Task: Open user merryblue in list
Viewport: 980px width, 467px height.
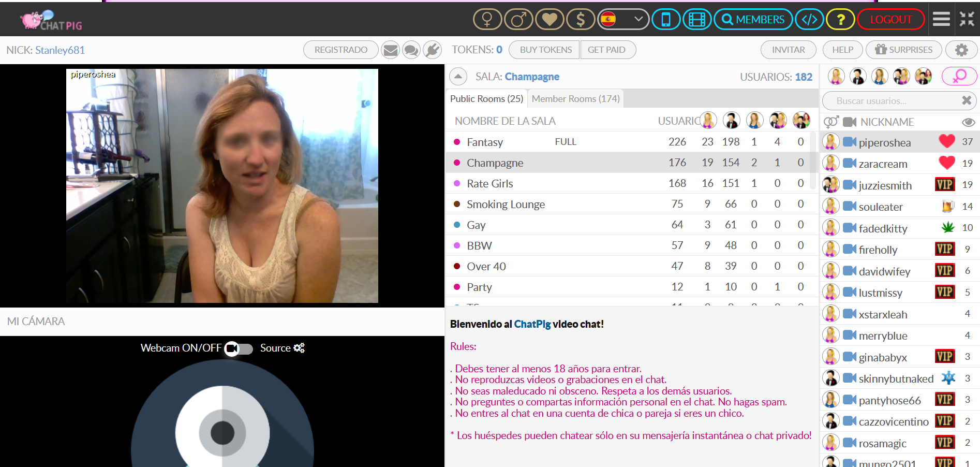Action: point(900,335)
